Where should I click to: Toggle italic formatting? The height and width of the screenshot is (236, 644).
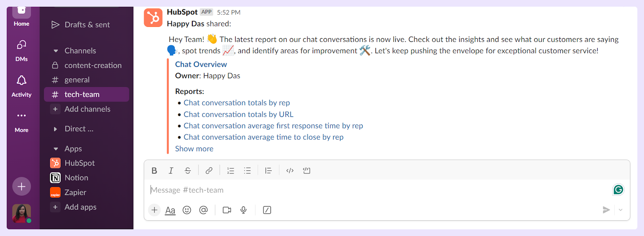[x=171, y=171]
